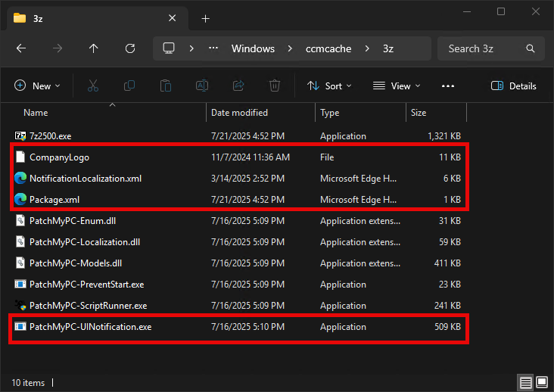Select Package.xml Edge icon
Viewport: 554px width, 392px height.
[x=20, y=200]
